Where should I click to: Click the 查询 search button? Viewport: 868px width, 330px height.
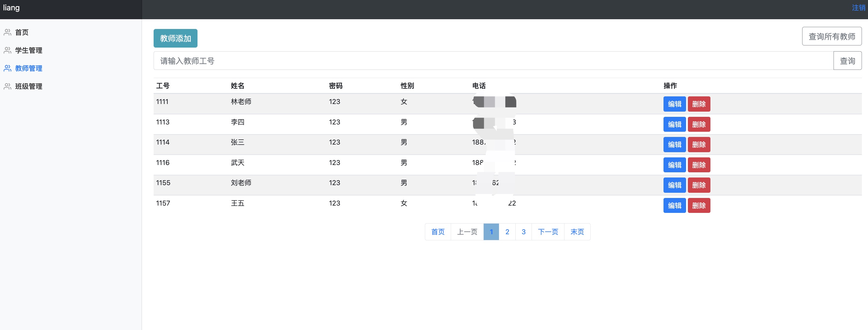pos(848,61)
